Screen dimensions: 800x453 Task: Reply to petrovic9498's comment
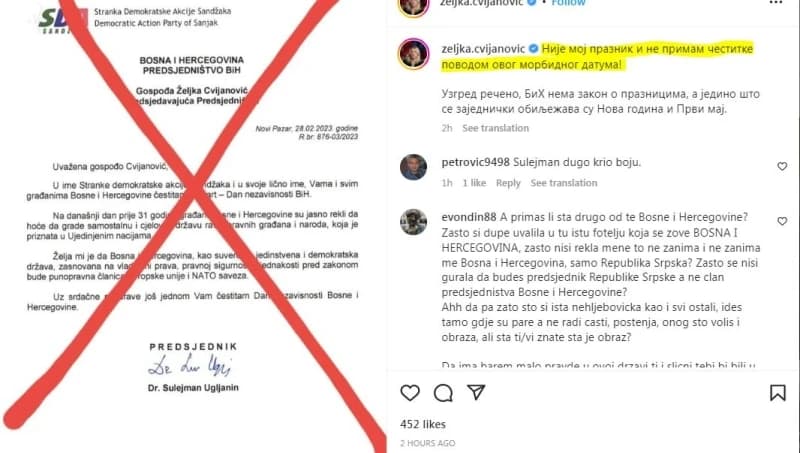pos(508,183)
